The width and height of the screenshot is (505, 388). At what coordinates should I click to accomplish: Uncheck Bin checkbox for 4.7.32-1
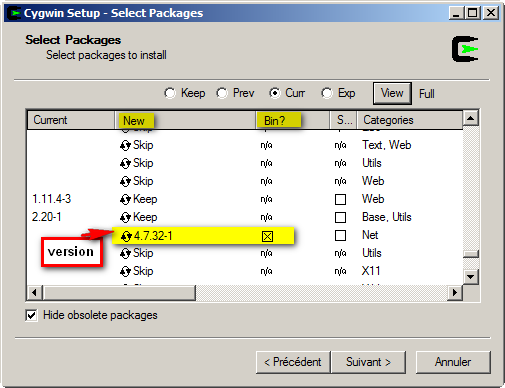pyautogui.click(x=267, y=237)
